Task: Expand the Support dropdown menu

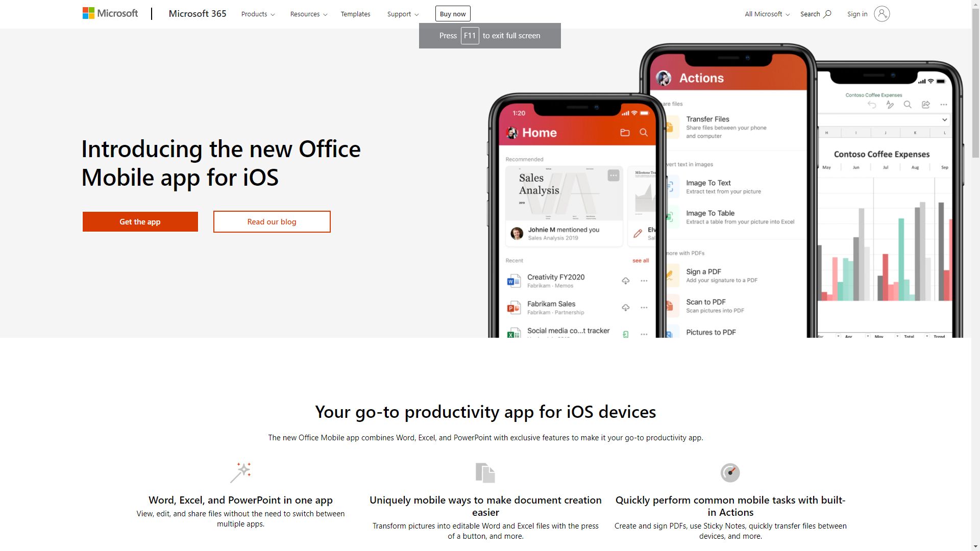Action: point(403,13)
